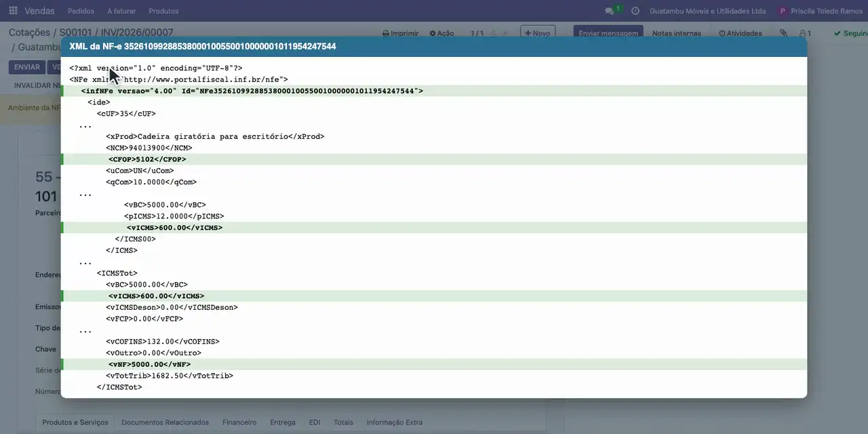
Task: Open Atividades in chatter
Action: pos(741,33)
